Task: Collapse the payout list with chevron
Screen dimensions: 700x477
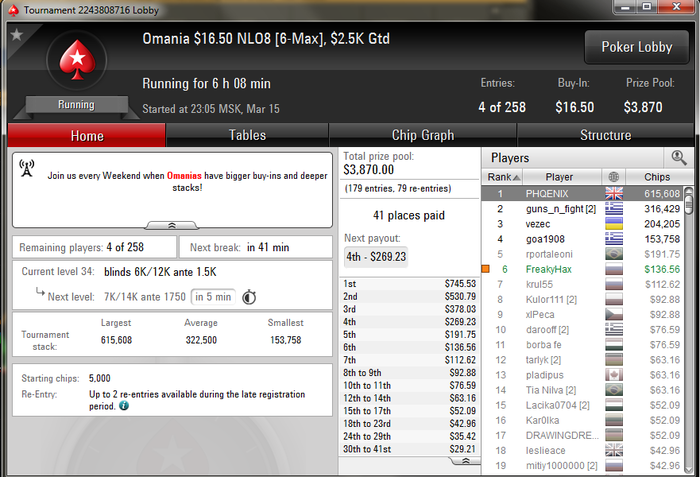Action: click(x=465, y=461)
